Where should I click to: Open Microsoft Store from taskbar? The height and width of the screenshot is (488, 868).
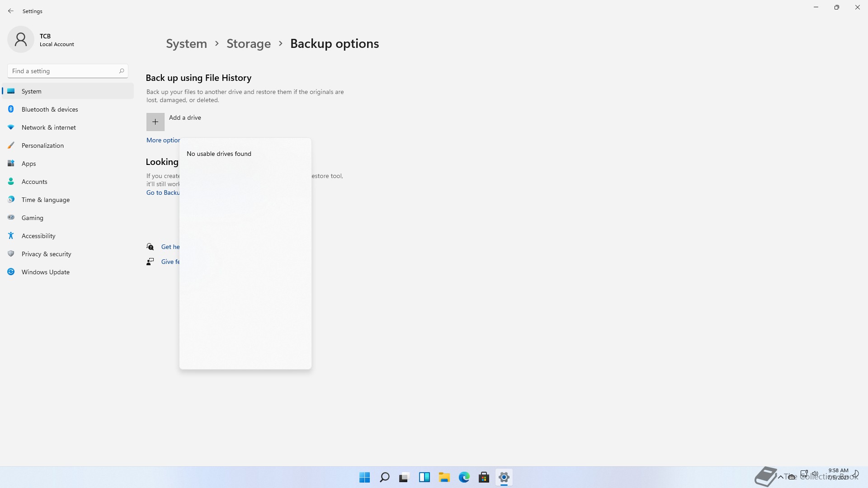[x=484, y=477]
